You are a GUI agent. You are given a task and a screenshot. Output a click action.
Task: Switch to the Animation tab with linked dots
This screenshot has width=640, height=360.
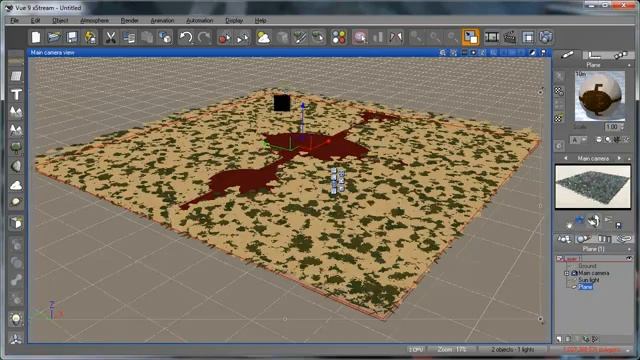620,55
